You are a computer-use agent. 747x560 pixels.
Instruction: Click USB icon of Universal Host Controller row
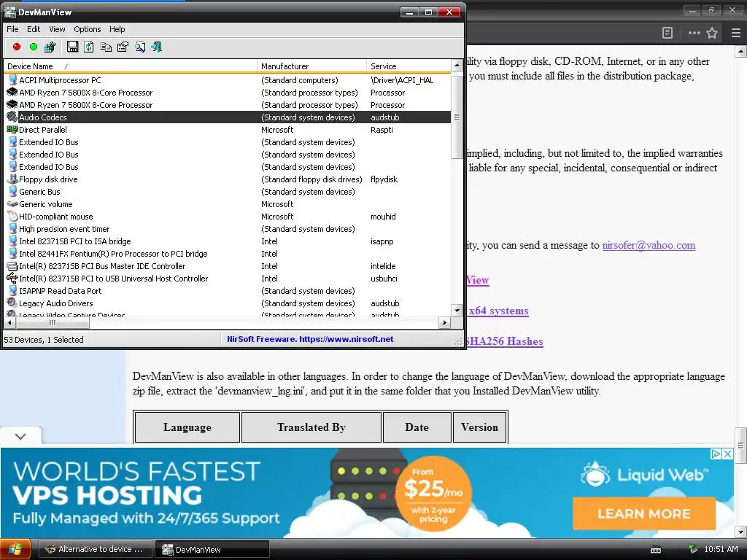point(12,278)
